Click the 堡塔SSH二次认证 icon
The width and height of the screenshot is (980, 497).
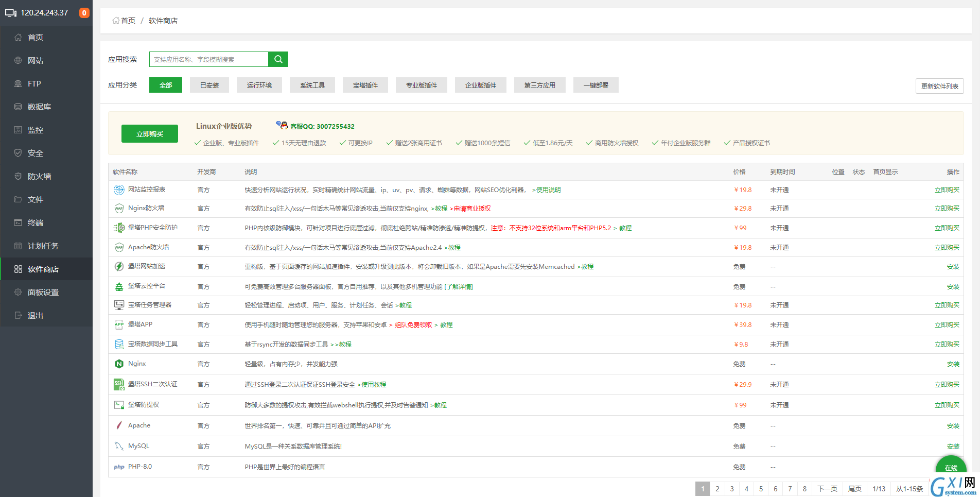(119, 384)
